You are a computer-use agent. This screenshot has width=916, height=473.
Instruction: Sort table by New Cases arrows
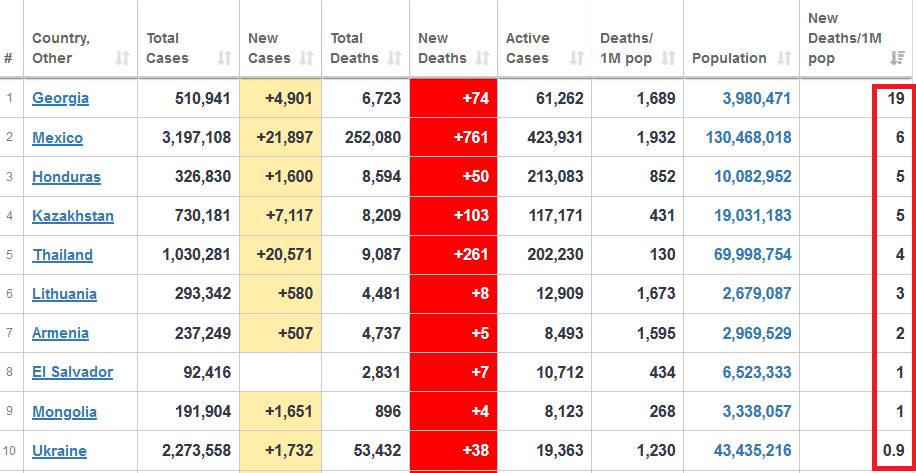click(306, 59)
